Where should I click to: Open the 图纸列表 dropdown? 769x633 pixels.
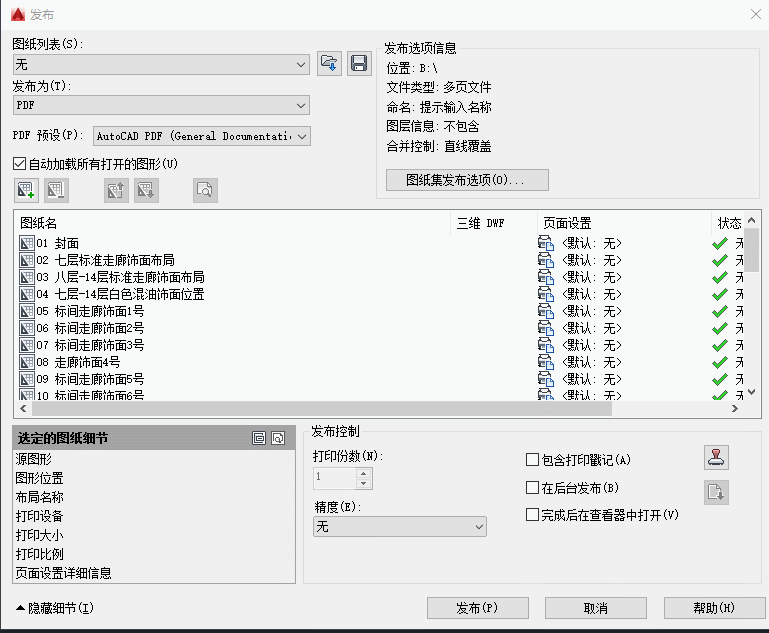pyautogui.click(x=161, y=64)
